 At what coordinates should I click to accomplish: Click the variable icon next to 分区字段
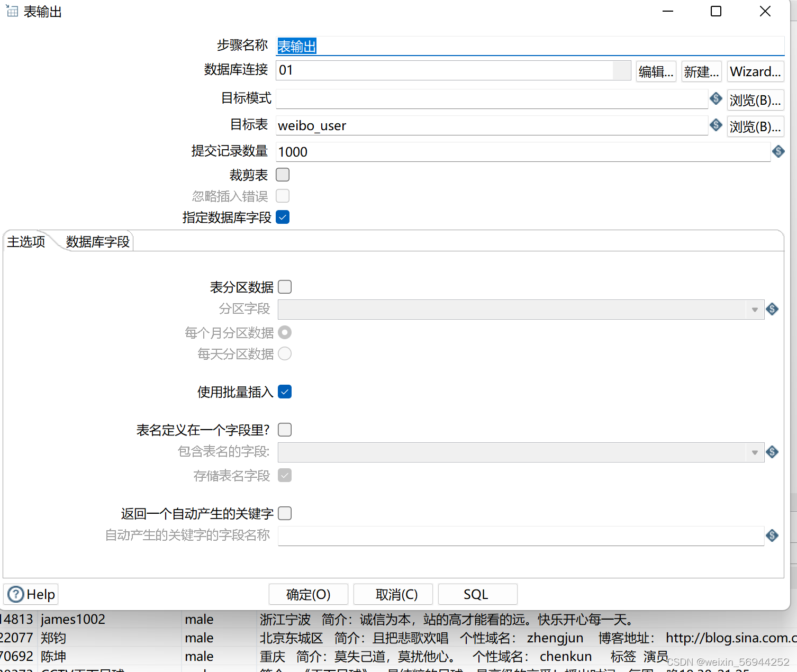(x=772, y=309)
